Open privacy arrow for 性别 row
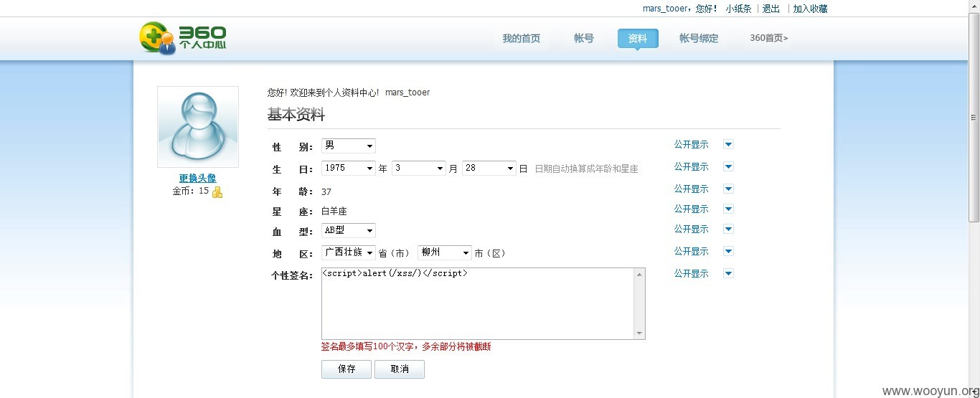The image size is (980, 398). (x=728, y=144)
